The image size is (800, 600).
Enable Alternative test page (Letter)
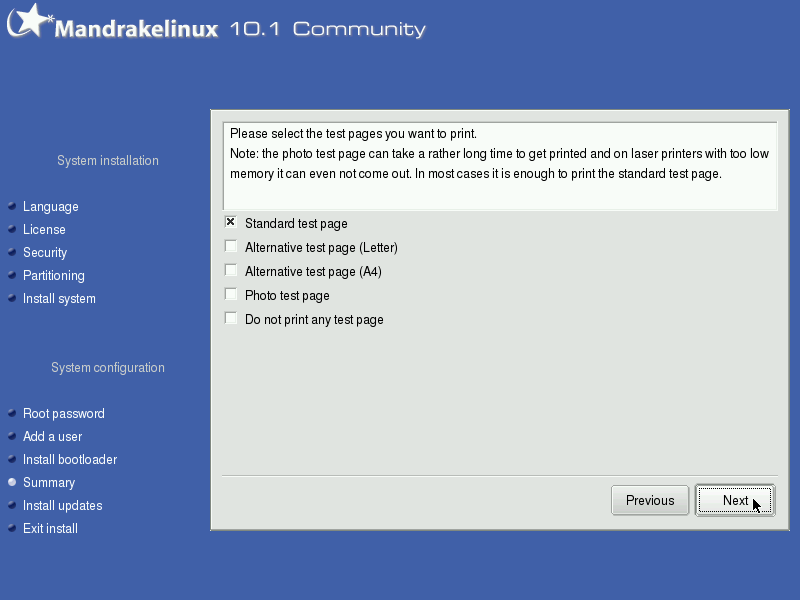pos(231,246)
